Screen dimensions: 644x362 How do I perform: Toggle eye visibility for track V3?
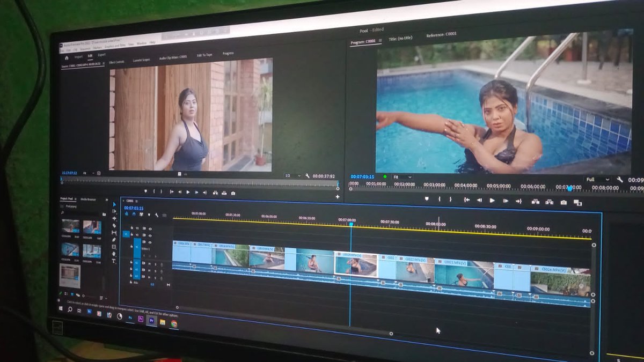pos(150,229)
